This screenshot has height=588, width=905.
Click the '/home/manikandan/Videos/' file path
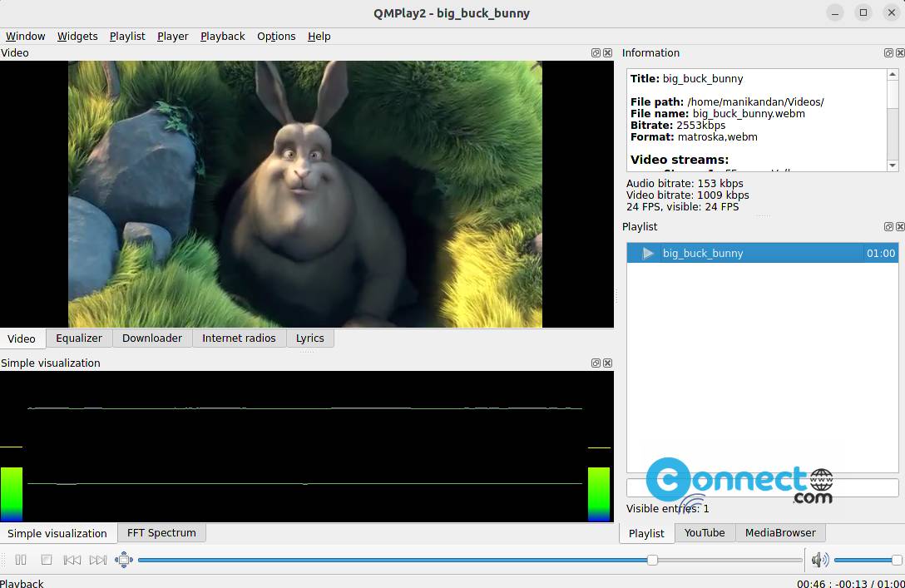tap(755, 102)
